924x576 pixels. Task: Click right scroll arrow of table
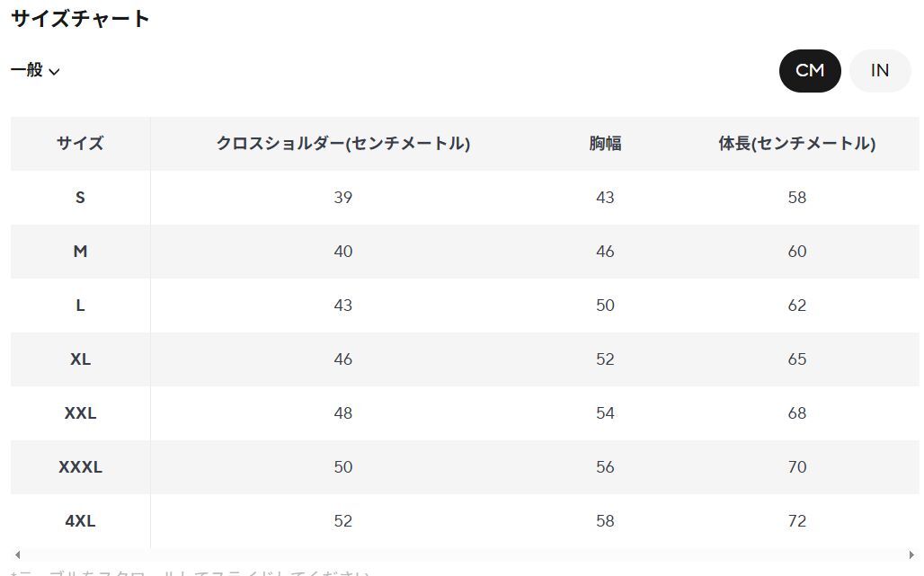(912, 555)
